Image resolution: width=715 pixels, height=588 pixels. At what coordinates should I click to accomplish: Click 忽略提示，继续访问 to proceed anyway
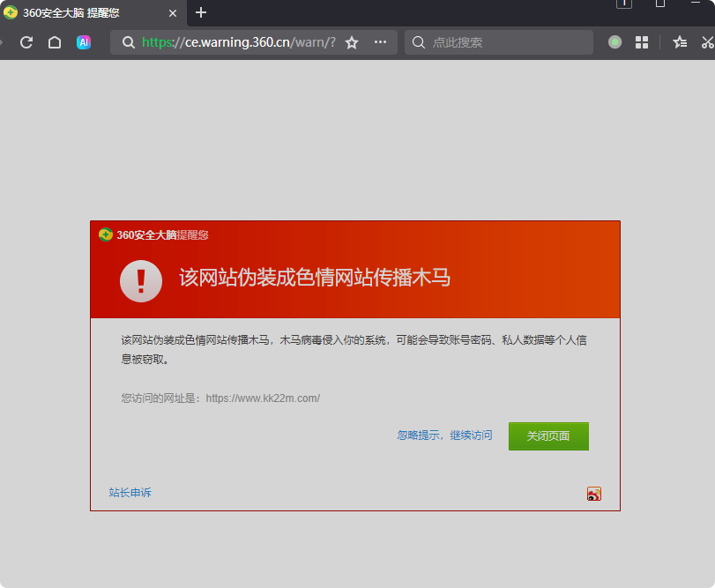[x=446, y=435]
